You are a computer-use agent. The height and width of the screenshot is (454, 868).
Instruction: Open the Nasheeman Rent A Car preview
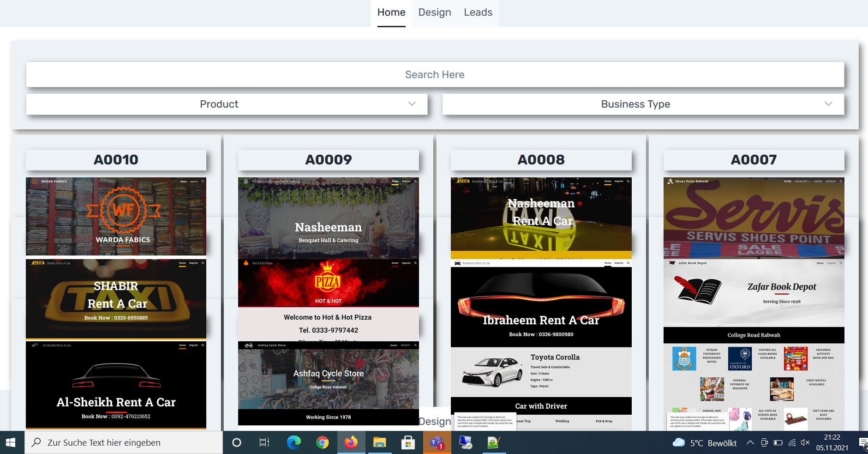[541, 218]
